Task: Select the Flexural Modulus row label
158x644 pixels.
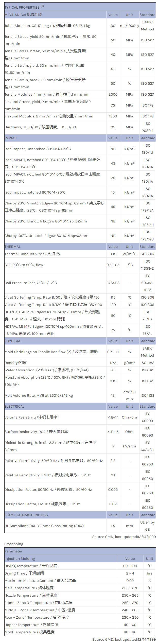Action: pos(49,116)
